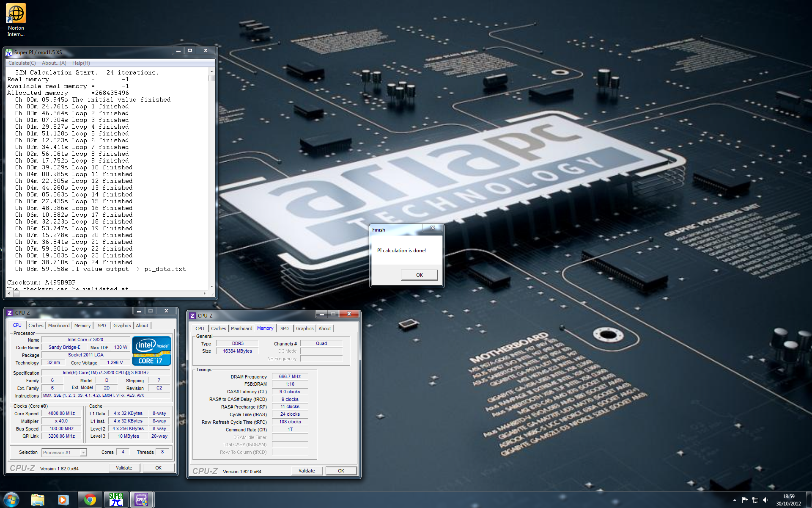Screen dimensions: 812x508
Task: Switch to Mainboard tab in left CPU-Z
Action: click(59, 326)
